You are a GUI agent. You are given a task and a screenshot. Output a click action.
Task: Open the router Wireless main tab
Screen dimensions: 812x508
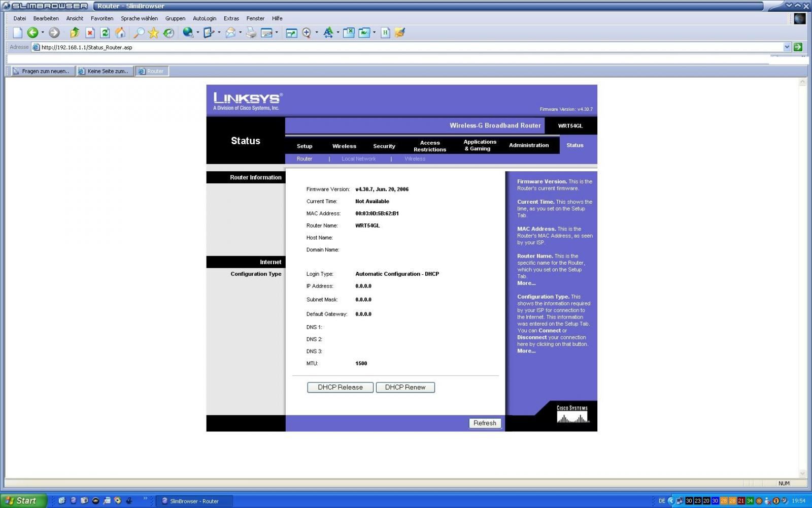(x=344, y=146)
